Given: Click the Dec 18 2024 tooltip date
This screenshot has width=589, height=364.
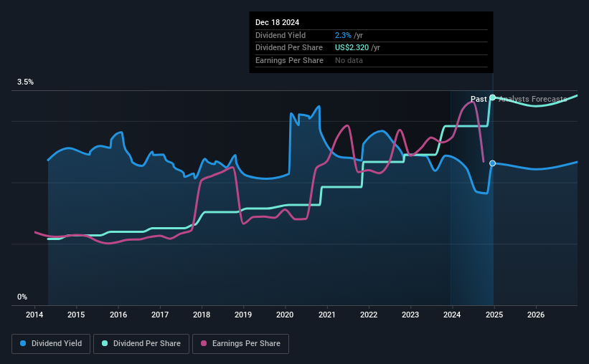Looking at the screenshot, I should (x=277, y=22).
